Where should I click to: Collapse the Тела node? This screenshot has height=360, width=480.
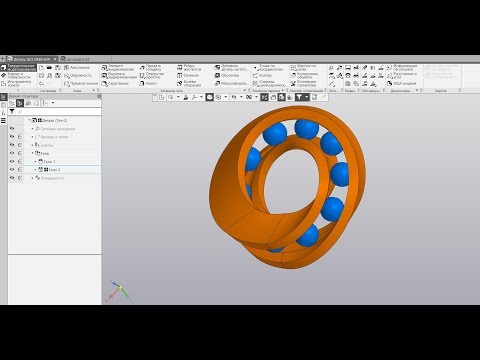[32, 153]
